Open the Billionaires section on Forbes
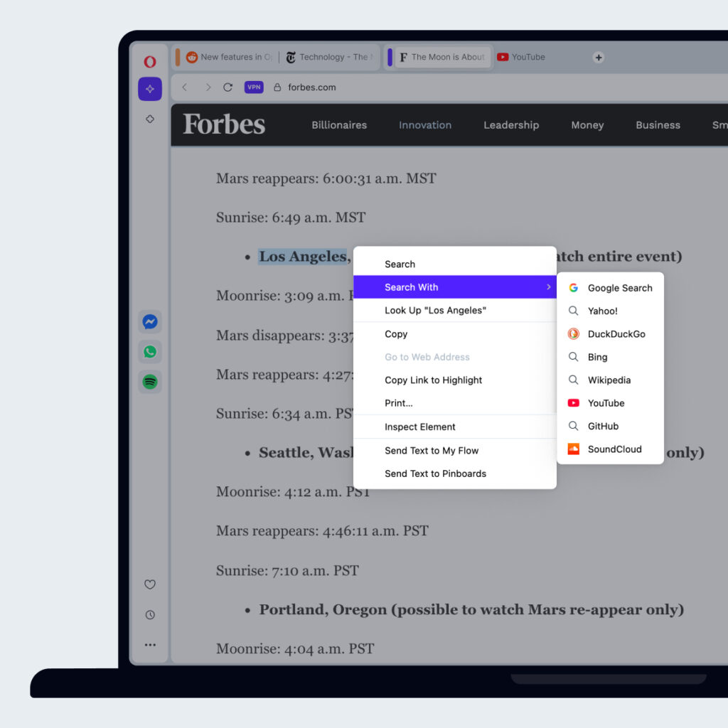Image resolution: width=728 pixels, height=728 pixels. point(338,125)
